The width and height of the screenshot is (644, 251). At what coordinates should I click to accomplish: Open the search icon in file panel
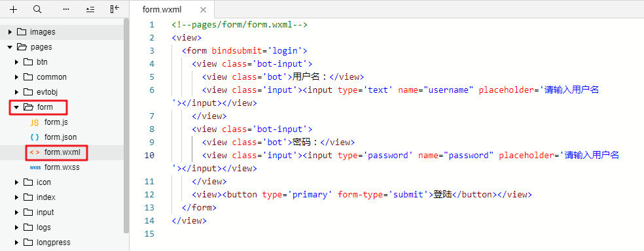[x=37, y=9]
